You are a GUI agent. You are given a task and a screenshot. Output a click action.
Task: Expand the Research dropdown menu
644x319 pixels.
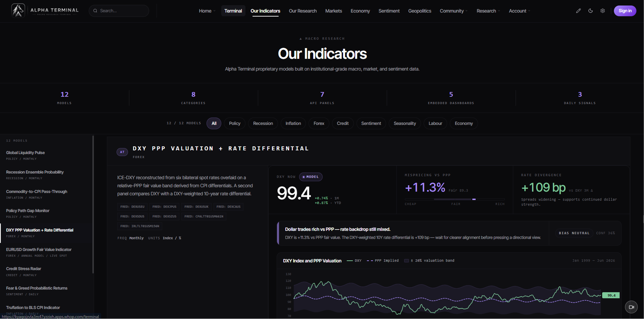[x=488, y=11]
